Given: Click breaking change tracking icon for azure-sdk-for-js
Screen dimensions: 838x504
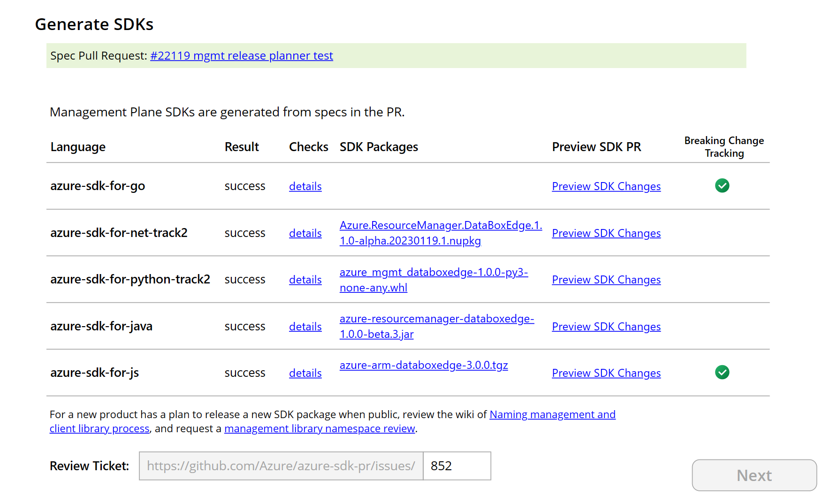Looking at the screenshot, I should tap(722, 372).
